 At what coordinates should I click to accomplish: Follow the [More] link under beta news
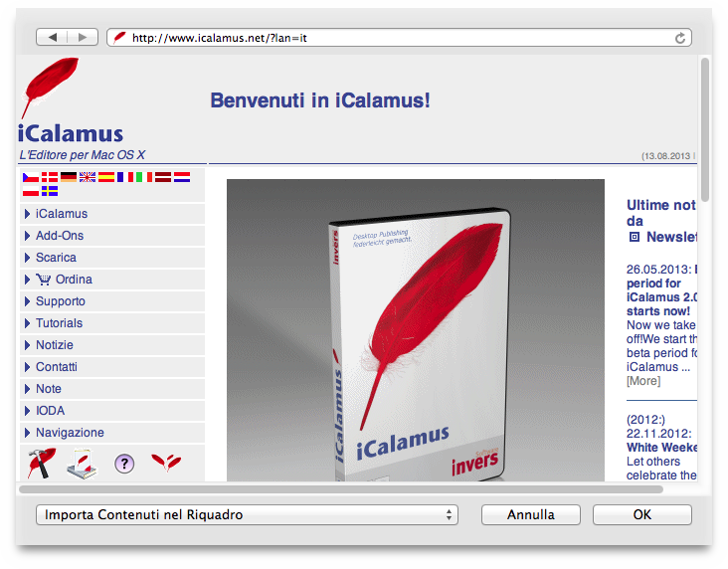(x=643, y=381)
